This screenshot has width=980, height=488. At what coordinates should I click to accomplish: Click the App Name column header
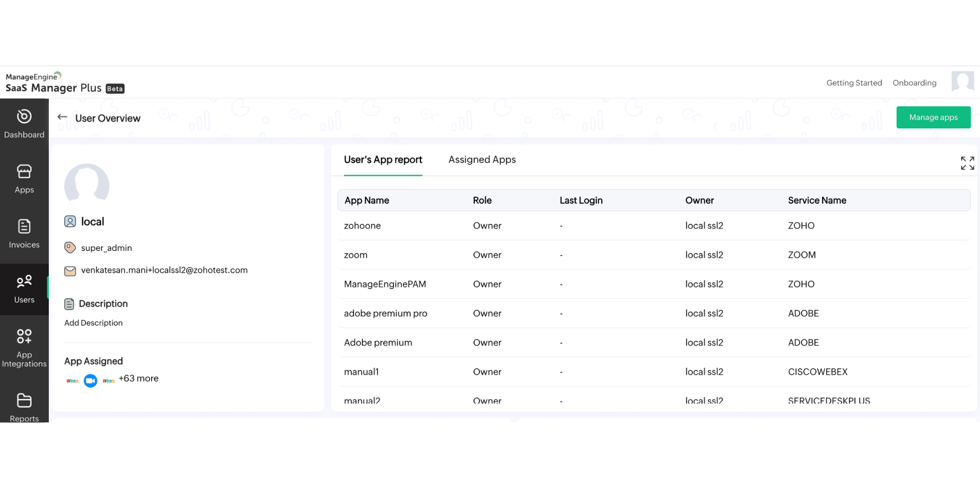(x=367, y=201)
